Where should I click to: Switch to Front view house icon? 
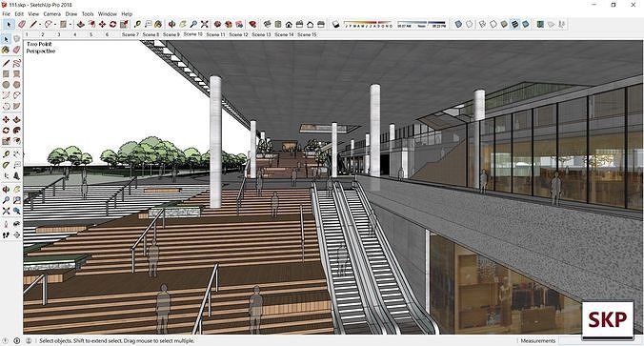[289, 24]
